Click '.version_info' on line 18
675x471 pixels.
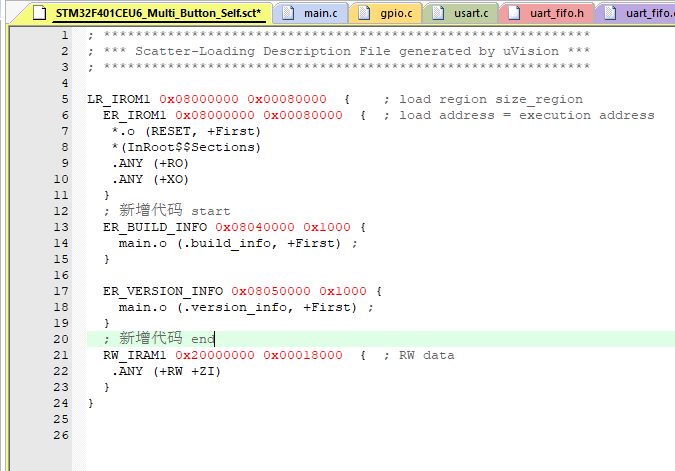(238, 307)
